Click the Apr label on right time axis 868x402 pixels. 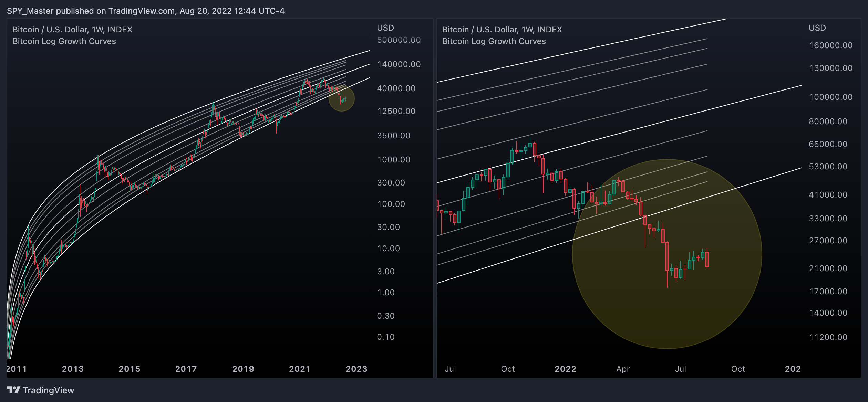tap(623, 369)
